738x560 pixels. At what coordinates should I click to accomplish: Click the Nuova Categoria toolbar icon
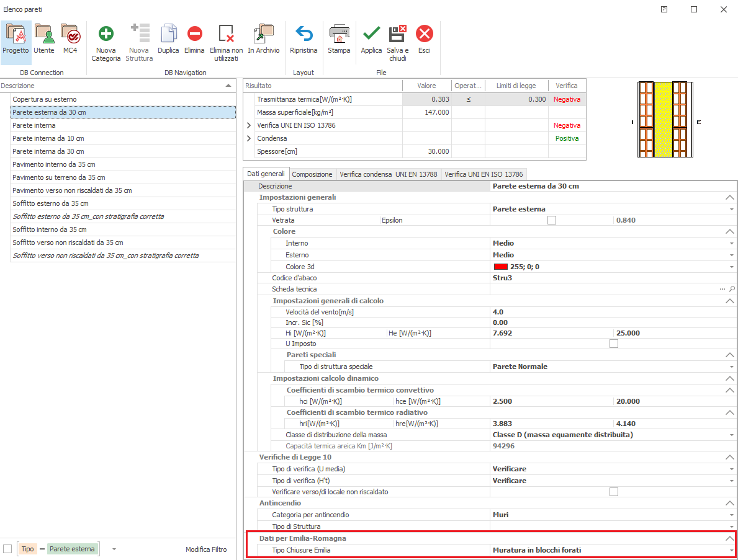[106, 35]
